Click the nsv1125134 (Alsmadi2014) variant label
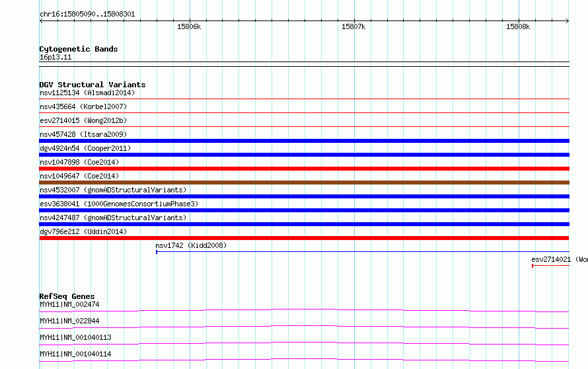 (x=87, y=93)
